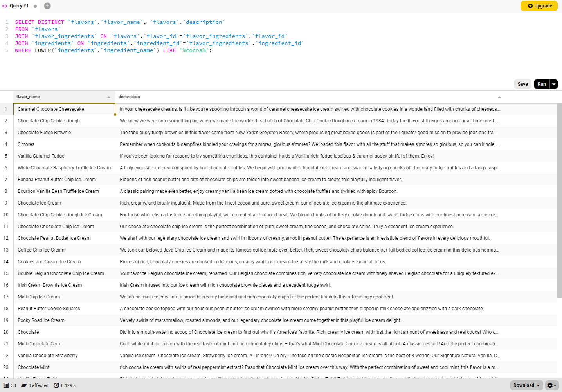562x392 pixels.
Task: Click the star icon on Upgrade
Action: 530,6
